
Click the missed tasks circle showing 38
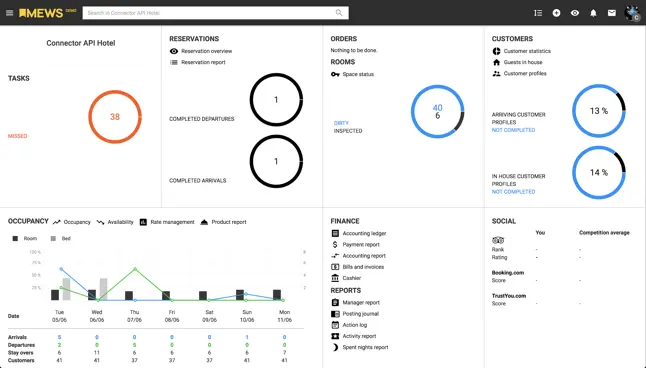(115, 117)
